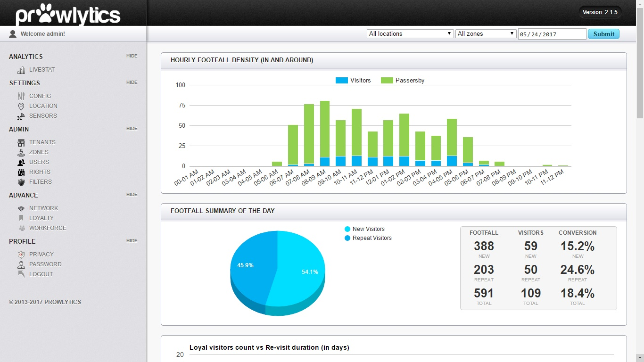Click the Filters shield icon
The image size is (644, 362).
[21, 182]
